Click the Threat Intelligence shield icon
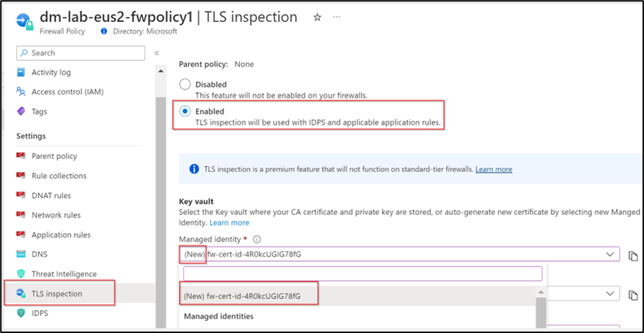 21,274
